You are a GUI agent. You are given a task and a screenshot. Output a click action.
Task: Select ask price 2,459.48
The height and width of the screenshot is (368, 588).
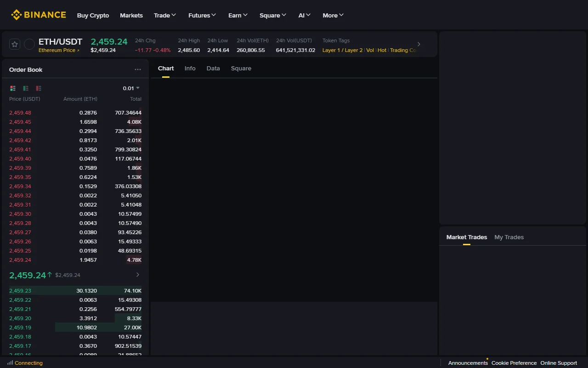pos(20,113)
